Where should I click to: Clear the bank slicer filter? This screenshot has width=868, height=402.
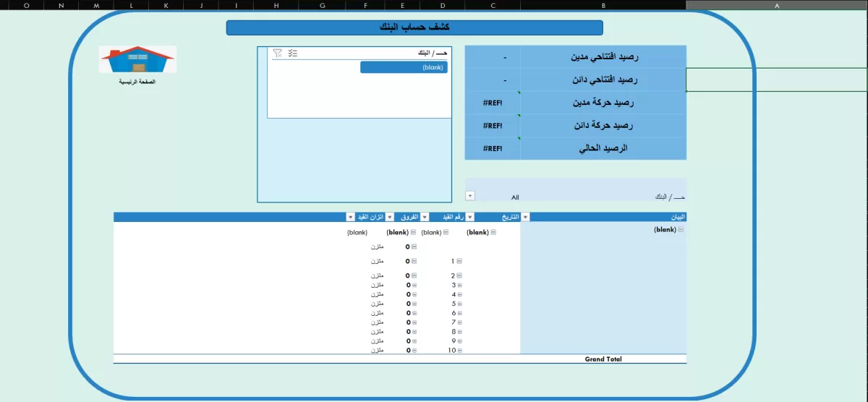(x=278, y=53)
